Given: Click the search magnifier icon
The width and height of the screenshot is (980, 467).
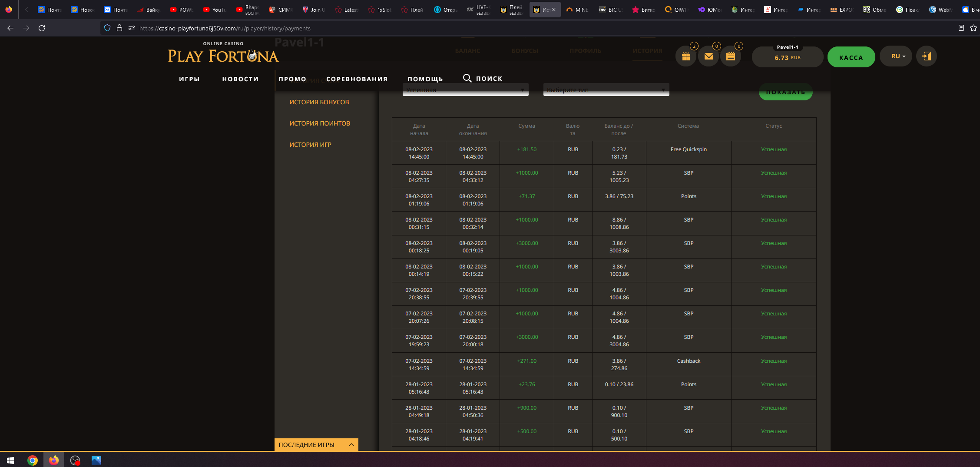Looking at the screenshot, I should point(467,78).
